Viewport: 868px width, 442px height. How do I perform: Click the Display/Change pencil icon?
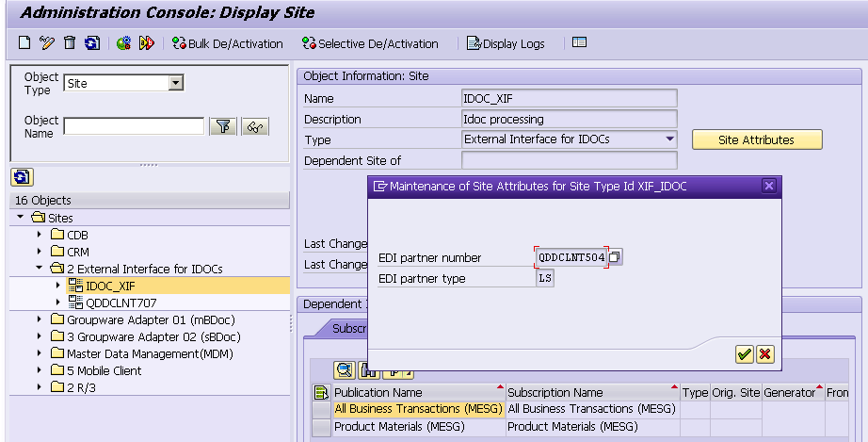click(x=47, y=42)
